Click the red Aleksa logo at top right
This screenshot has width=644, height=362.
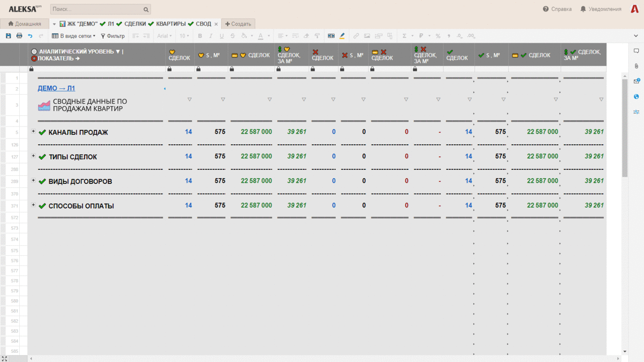635,9
